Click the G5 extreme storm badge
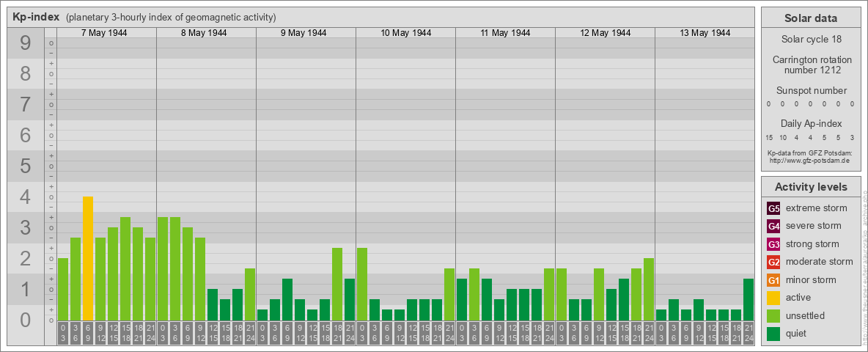The image size is (868, 352). click(x=773, y=209)
